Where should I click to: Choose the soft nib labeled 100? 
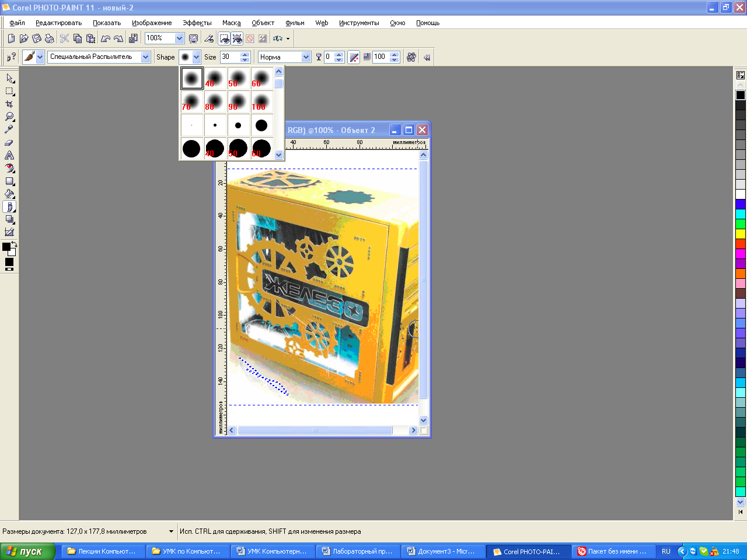tap(261, 101)
